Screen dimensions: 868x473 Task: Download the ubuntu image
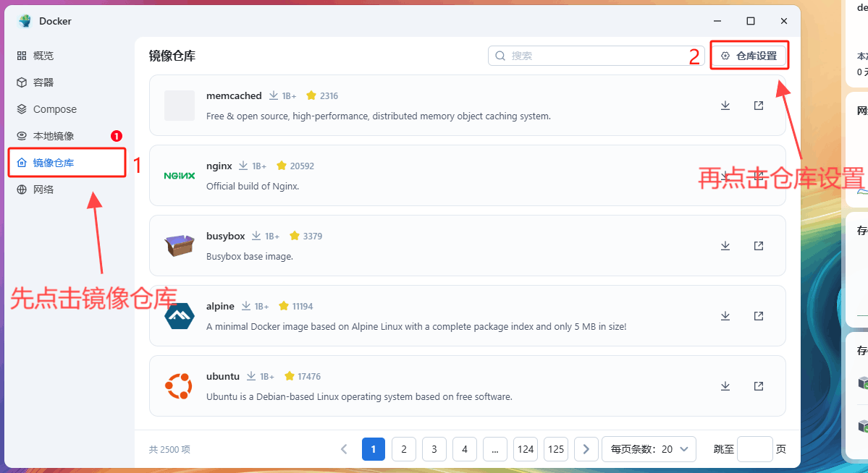click(x=725, y=386)
